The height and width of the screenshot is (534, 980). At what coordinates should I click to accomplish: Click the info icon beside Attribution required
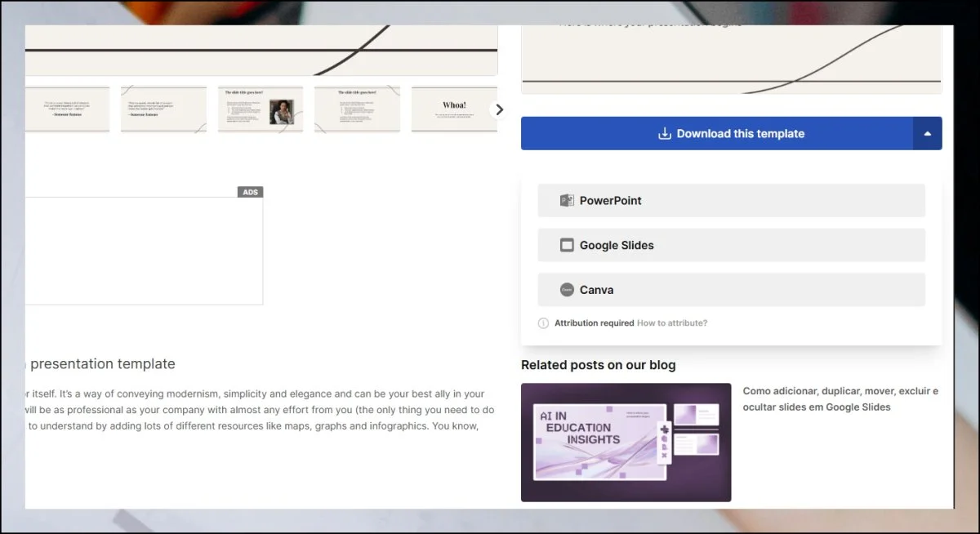pyautogui.click(x=543, y=323)
